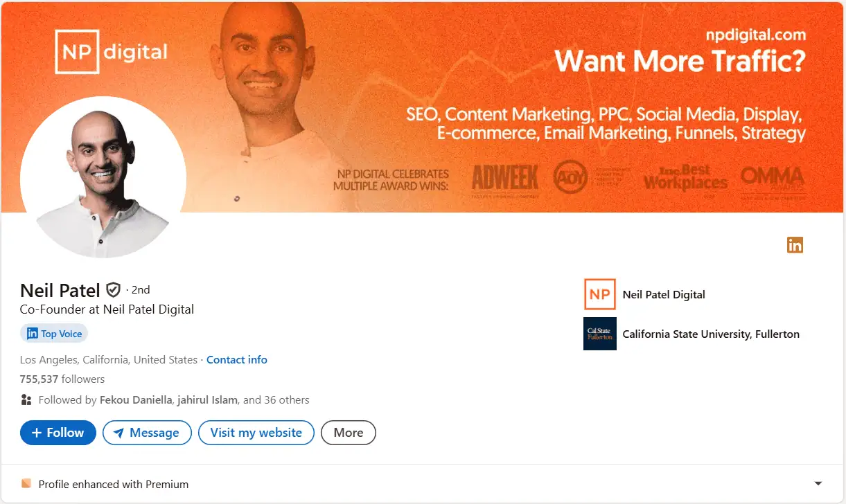
Task: Click the Premium gold square icon
Action: [x=26, y=483]
